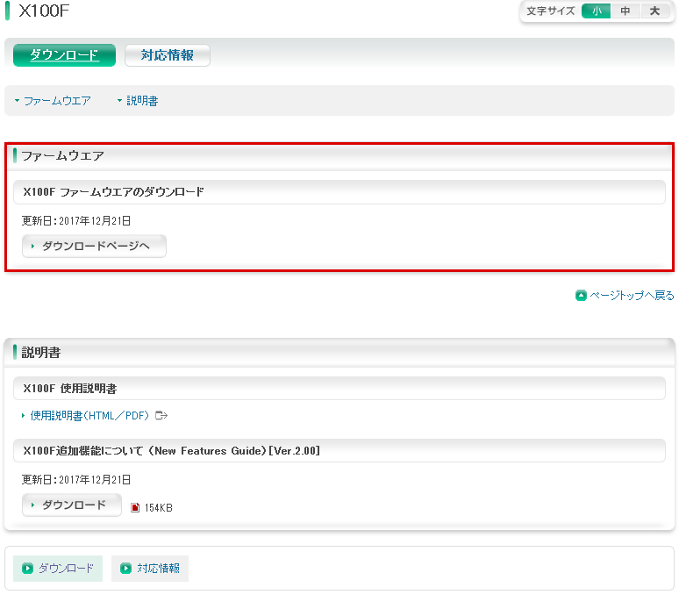Click external link icon after 使用説明書
Screen dimensions: 679x616
(x=161, y=415)
